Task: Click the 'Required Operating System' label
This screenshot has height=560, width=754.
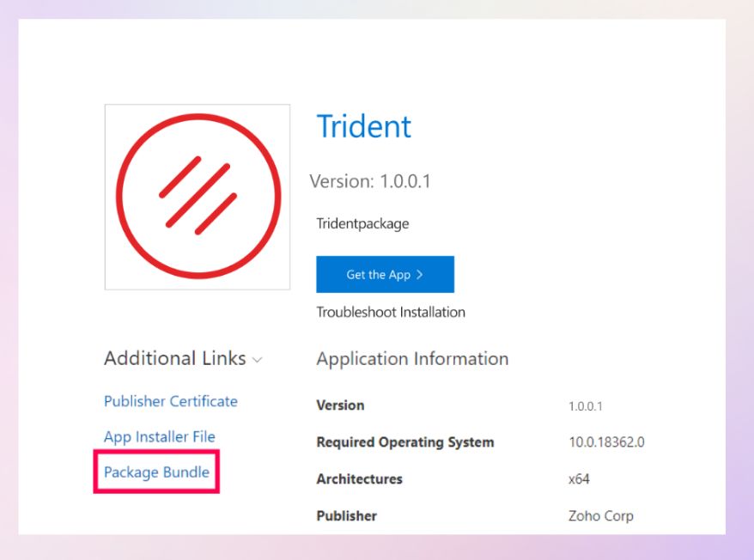Action: (x=404, y=442)
